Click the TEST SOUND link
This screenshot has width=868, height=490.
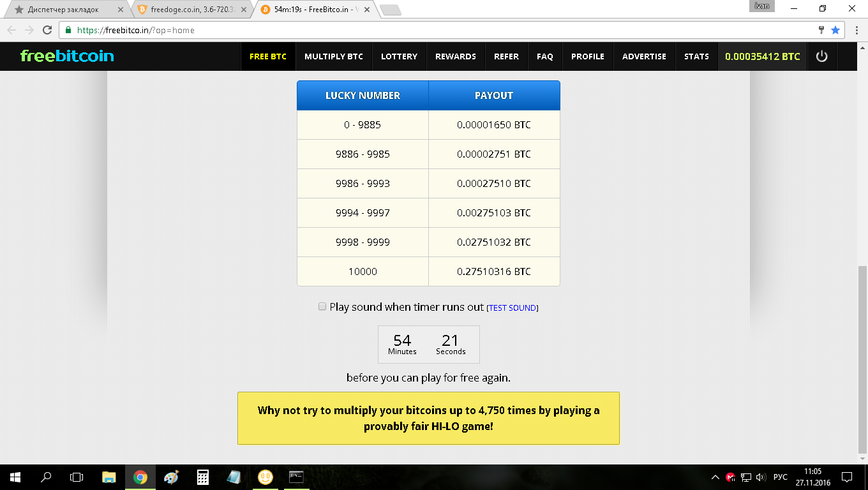pyautogui.click(x=513, y=308)
